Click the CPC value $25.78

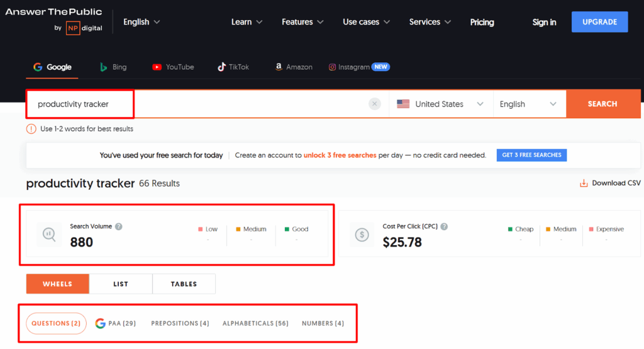[x=402, y=242]
